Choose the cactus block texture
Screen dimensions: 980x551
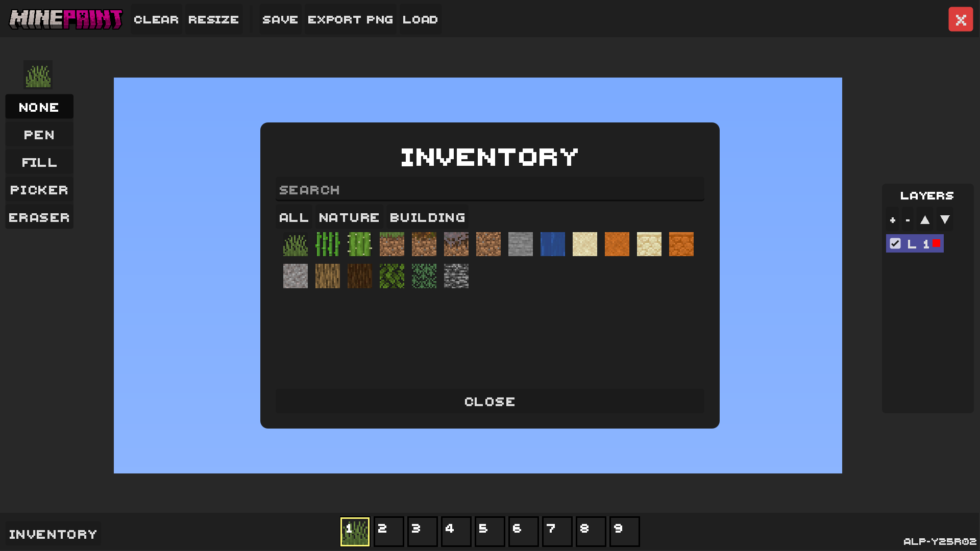pos(359,244)
